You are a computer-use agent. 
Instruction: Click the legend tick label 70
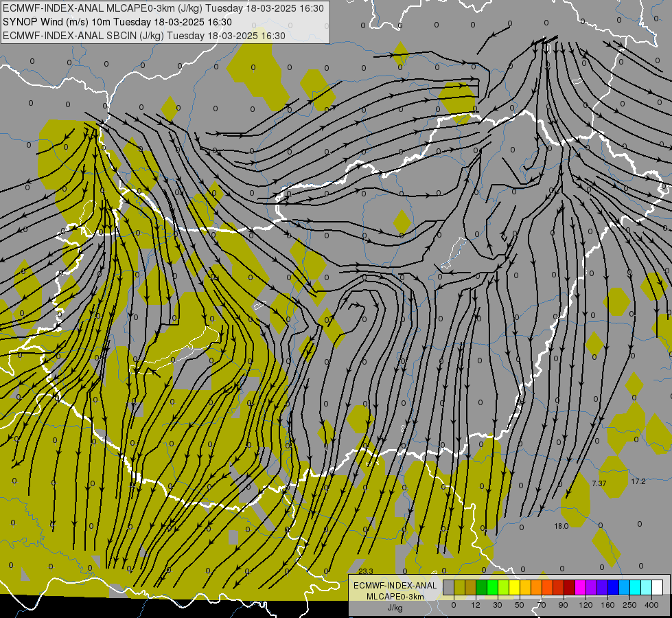(x=542, y=605)
